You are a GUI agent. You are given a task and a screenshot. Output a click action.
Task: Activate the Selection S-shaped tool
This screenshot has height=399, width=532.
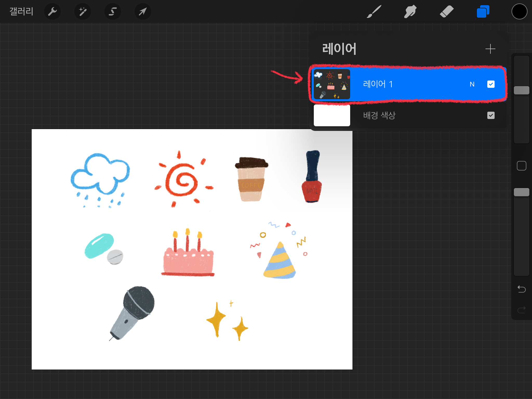(112, 11)
